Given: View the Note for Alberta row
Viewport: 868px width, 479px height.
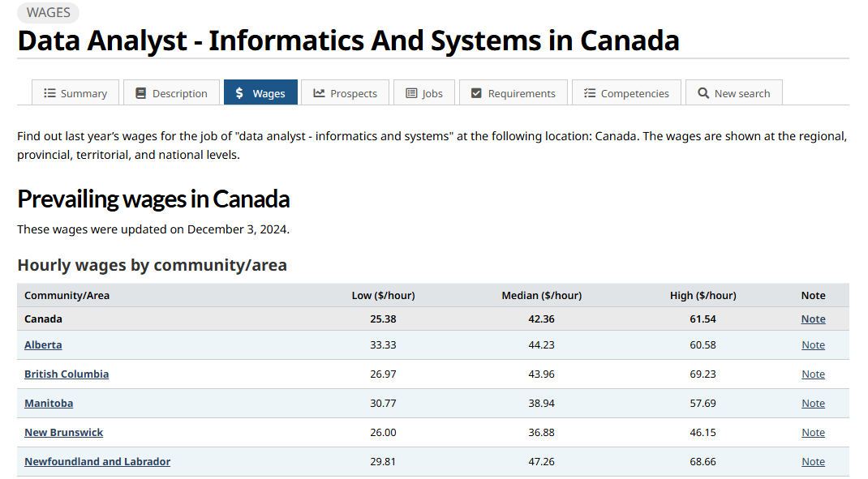Looking at the screenshot, I should (x=813, y=344).
